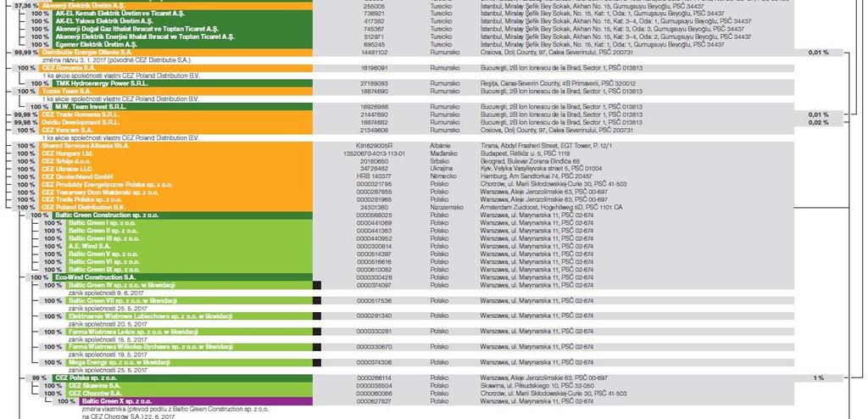This screenshot has height=419, width=868.
Task: Click the country cell Nizozemsko
Action: pos(446,207)
